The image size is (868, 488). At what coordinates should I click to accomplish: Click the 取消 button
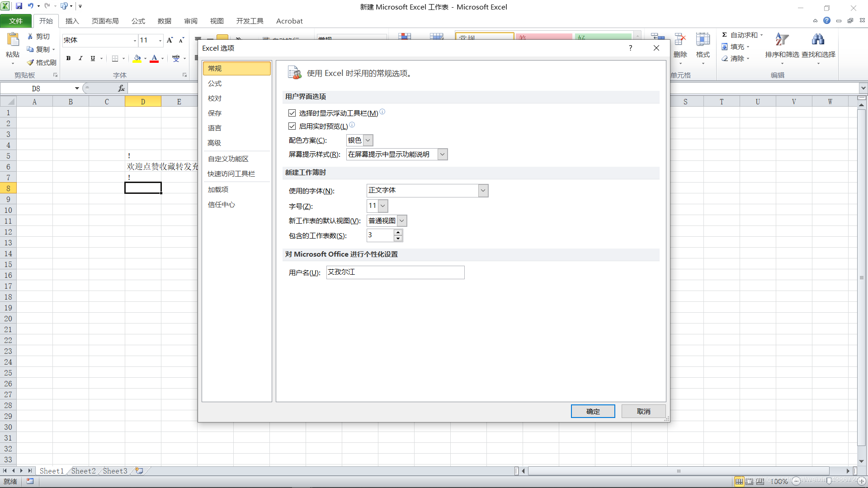(x=643, y=411)
